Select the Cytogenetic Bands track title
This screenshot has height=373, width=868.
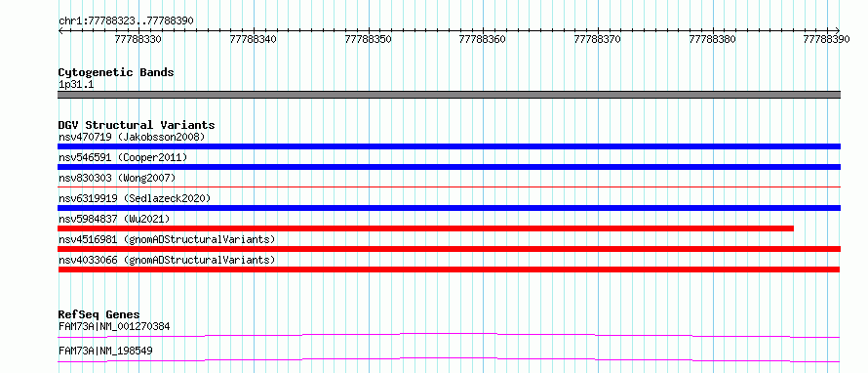tap(116, 72)
